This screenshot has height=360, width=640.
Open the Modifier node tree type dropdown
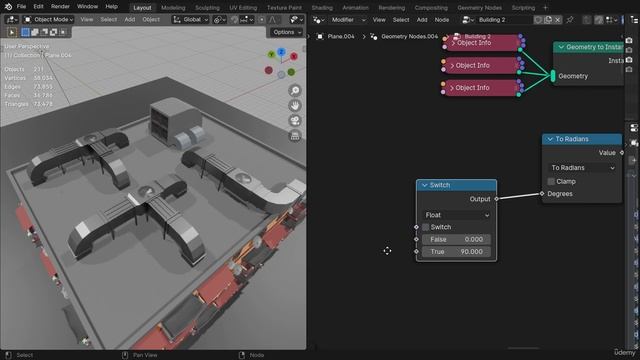[x=347, y=20]
